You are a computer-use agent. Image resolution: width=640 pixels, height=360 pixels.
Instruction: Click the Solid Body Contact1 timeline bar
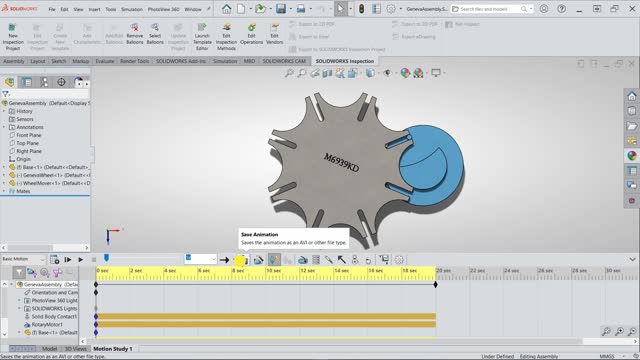tap(266, 316)
